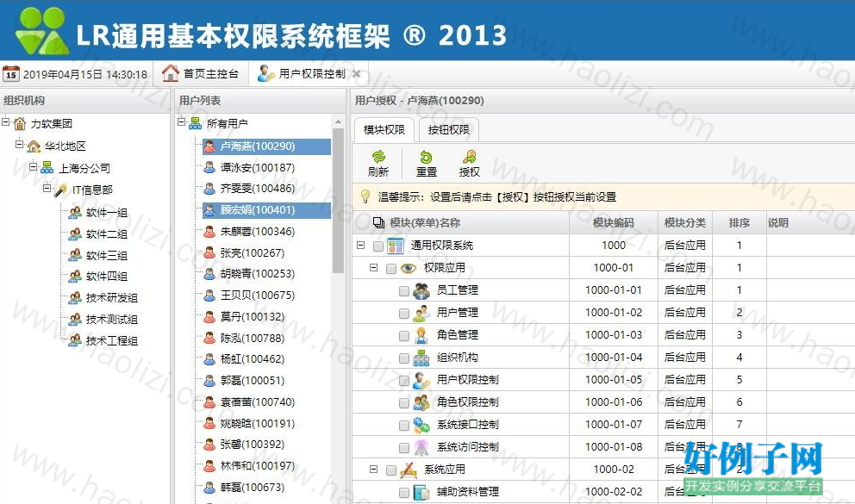Screen dimensions: 855x504
Task: Click the user list scrollbar thumb
Action: point(338,201)
